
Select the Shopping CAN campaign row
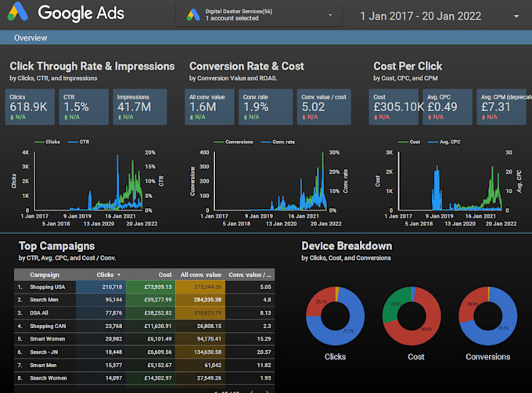(145, 326)
